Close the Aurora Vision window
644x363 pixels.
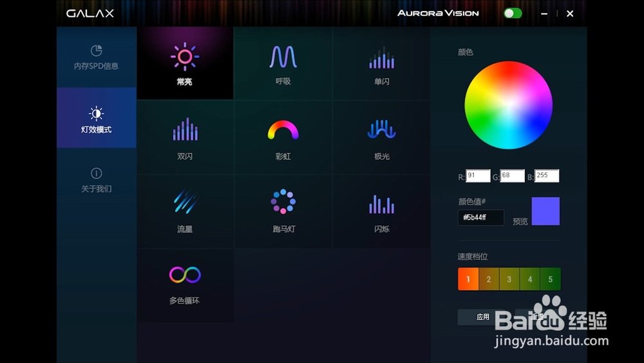570,14
